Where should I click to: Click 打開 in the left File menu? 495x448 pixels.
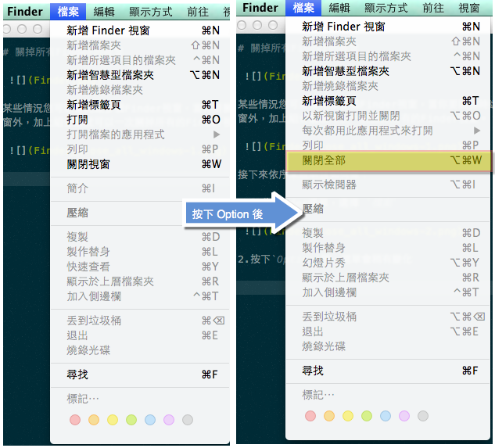(77, 120)
